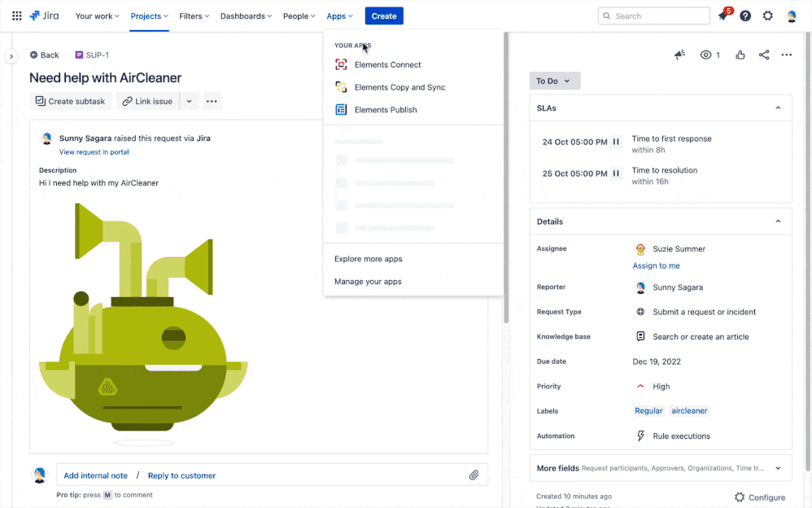Viewport: 812px width, 508px height.
Task: Click Create subtask button
Action: pyautogui.click(x=70, y=101)
